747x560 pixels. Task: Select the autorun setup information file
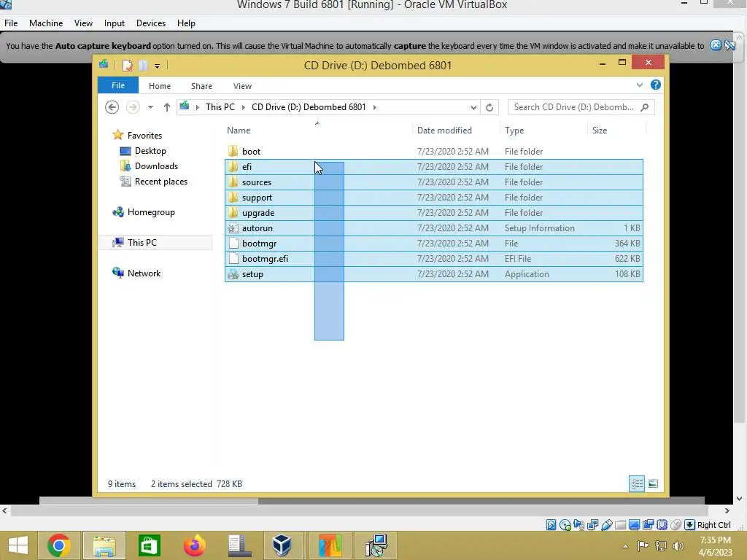tap(433, 227)
